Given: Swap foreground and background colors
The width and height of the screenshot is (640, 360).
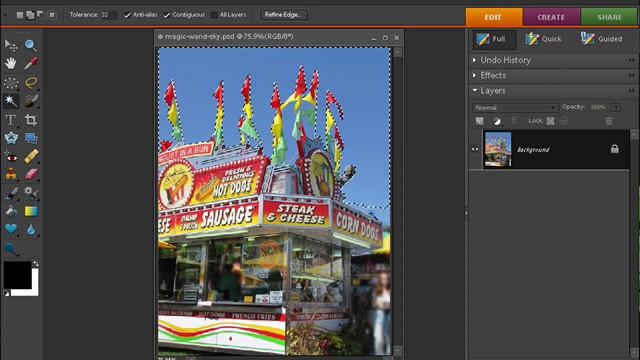Looking at the screenshot, I should coord(36,264).
